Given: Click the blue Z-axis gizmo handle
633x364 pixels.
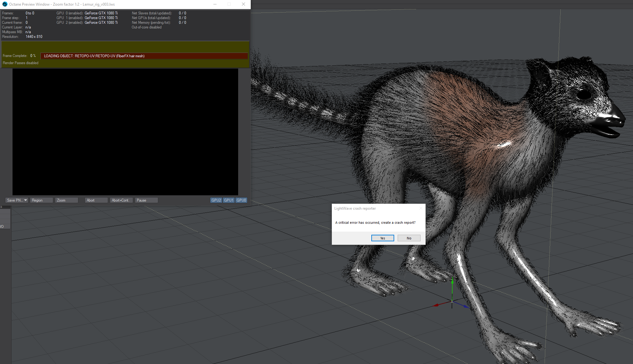Looking at the screenshot, I should tap(466, 307).
